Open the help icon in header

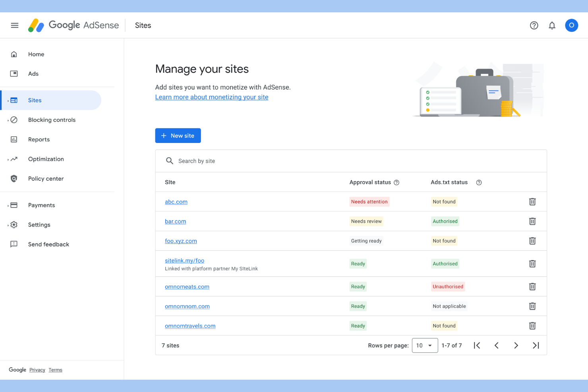click(534, 25)
